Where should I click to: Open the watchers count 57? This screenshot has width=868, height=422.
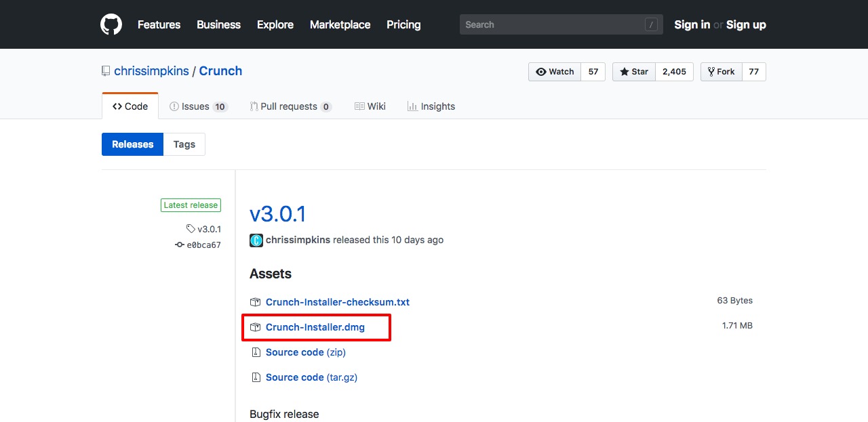click(x=593, y=72)
